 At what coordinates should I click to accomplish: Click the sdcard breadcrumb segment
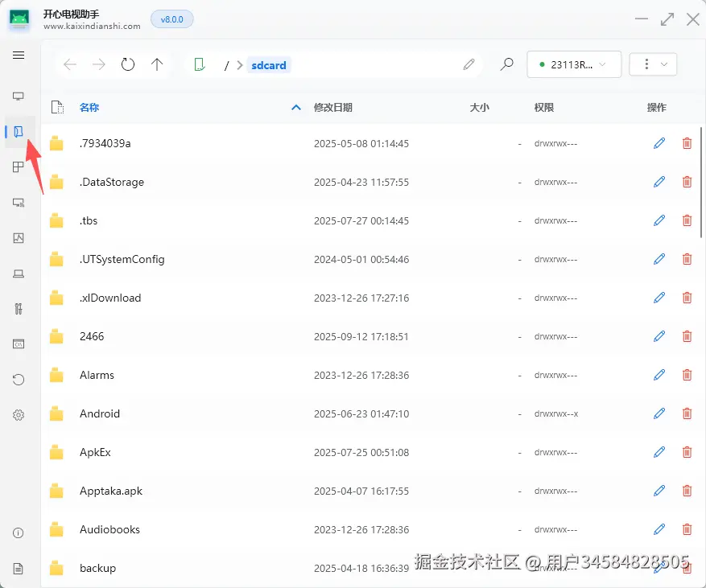coord(269,65)
